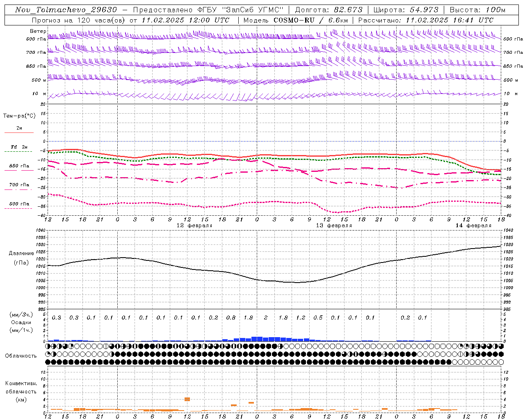The width and height of the screenshot is (525, 420).
Task: Click the 'Ветер' wind panel label
Action: point(38,31)
